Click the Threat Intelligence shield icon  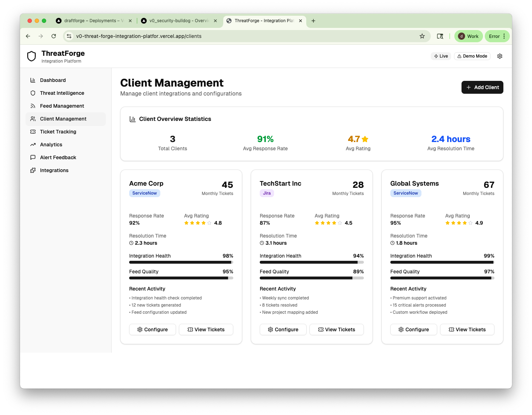tap(33, 93)
